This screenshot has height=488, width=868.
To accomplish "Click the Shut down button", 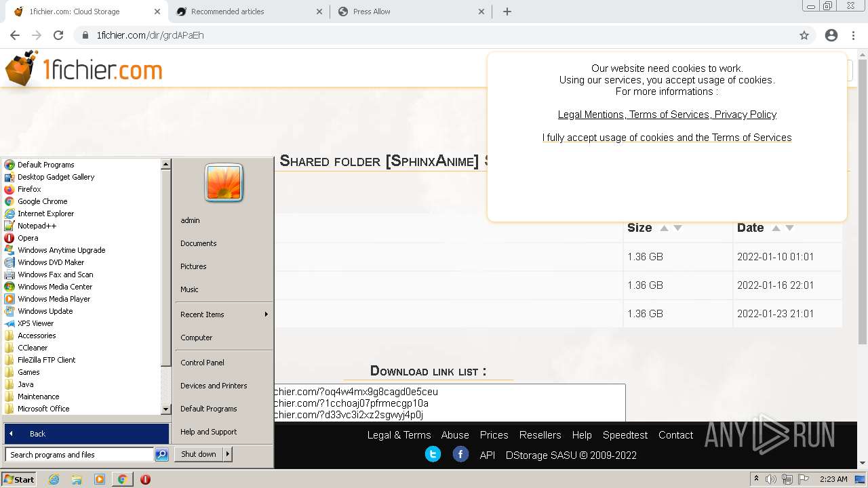I will (x=199, y=454).
